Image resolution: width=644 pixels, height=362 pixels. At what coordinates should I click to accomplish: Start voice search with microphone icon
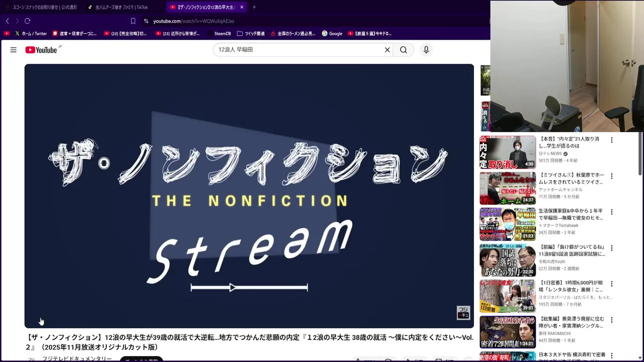[x=426, y=50]
